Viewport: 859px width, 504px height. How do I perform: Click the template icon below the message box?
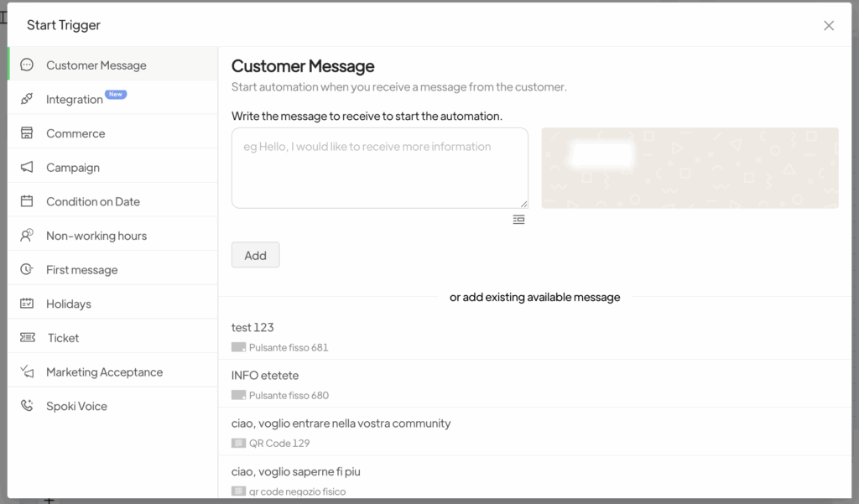click(x=518, y=220)
